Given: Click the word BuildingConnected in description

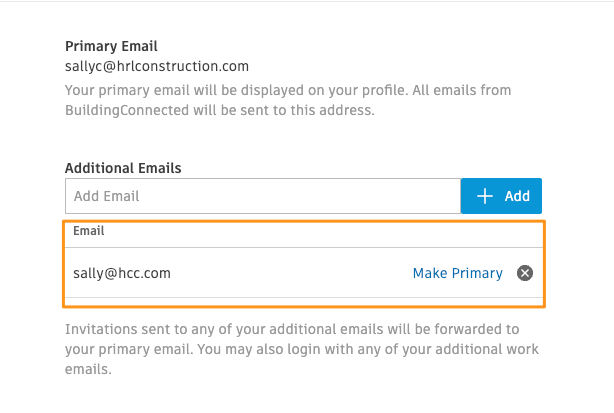Looking at the screenshot, I should tap(127, 110).
